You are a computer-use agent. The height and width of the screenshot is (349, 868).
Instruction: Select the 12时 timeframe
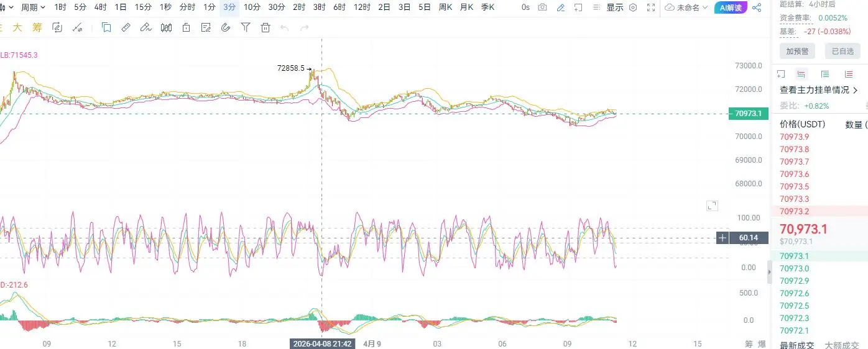[x=362, y=7]
